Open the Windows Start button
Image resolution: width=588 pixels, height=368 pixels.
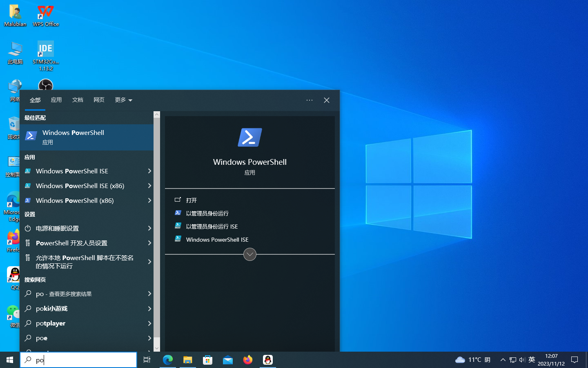click(10, 360)
